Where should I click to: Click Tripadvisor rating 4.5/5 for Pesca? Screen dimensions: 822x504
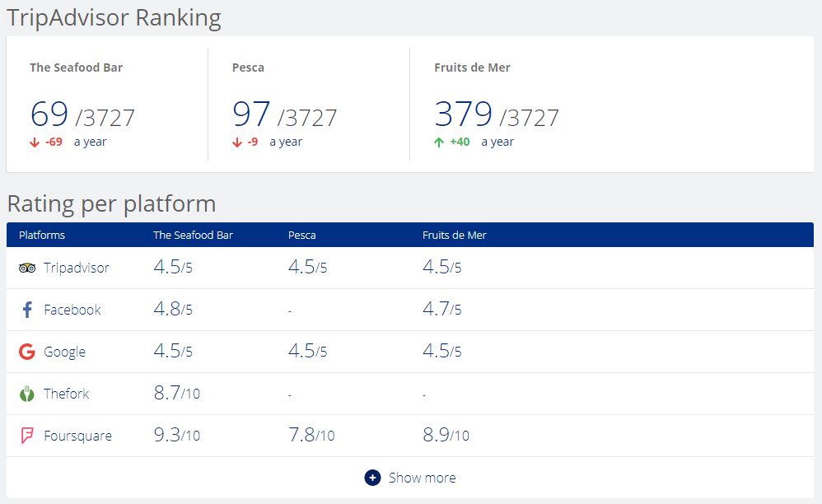click(x=308, y=267)
